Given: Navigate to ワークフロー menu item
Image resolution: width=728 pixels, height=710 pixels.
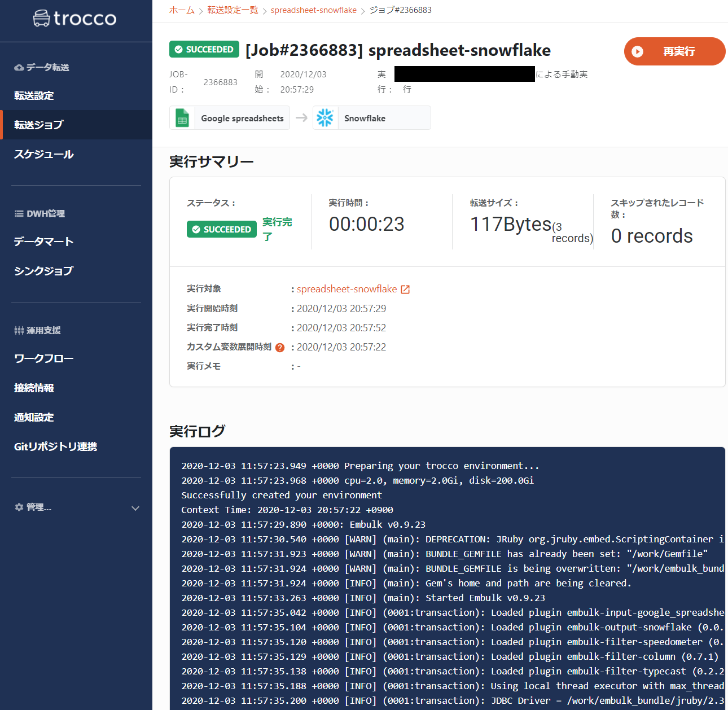Looking at the screenshot, I should 43,358.
